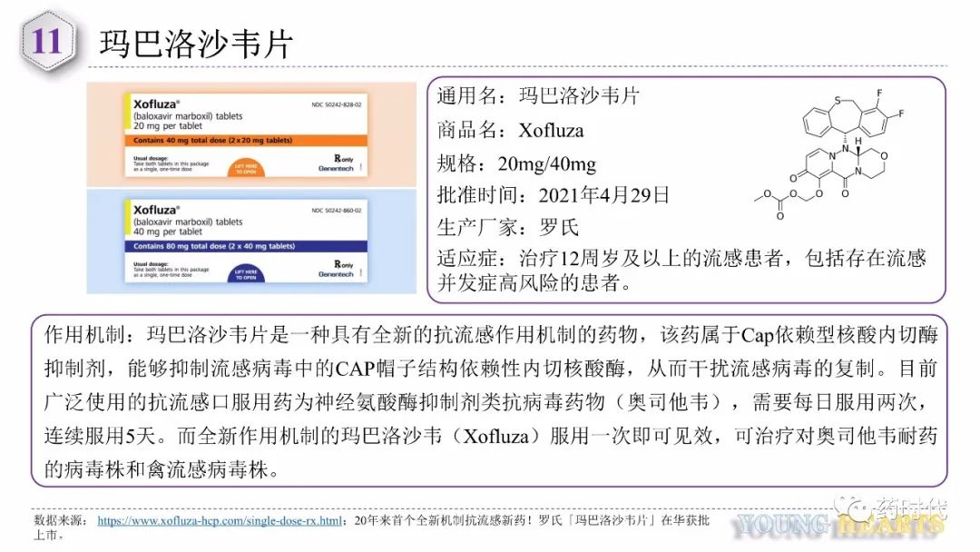Click the orange 'Contains 40 mg total dose' banner
980x552 pixels.
(246, 141)
